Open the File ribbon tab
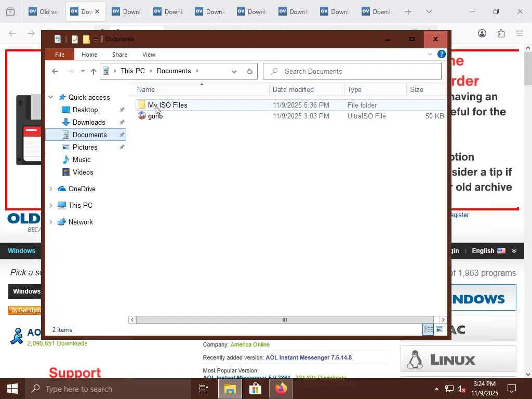Image resolution: width=532 pixels, height=399 pixels. pos(60,55)
